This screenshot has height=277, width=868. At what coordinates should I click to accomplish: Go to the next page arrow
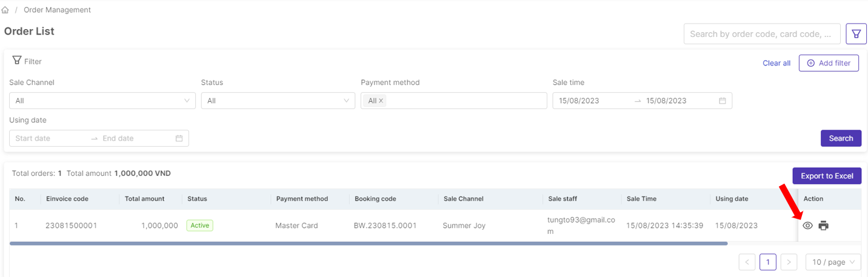(x=788, y=262)
